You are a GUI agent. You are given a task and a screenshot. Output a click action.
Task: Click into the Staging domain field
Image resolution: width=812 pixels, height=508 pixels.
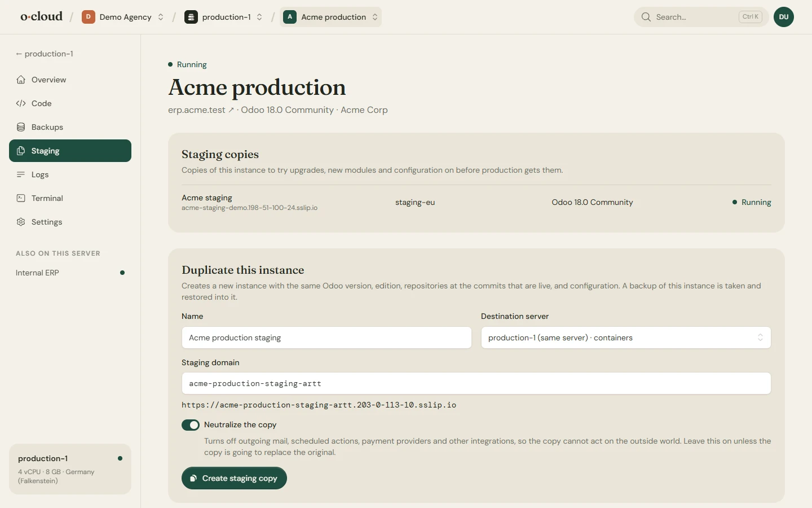tap(476, 383)
